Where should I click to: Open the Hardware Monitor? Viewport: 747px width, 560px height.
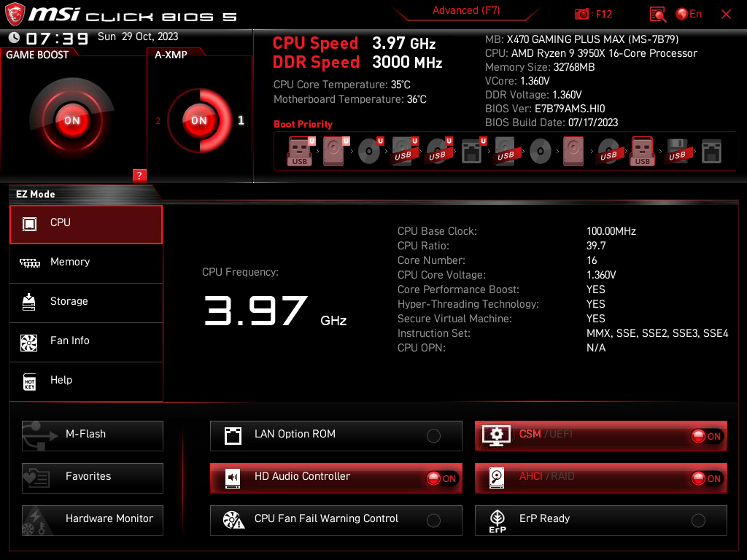tap(93, 521)
